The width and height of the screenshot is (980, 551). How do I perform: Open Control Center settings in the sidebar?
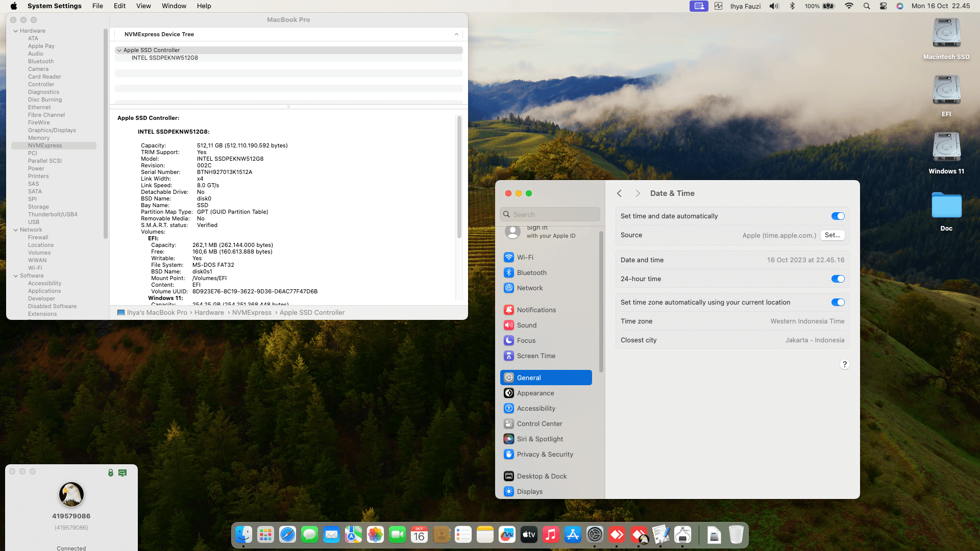[546, 424]
